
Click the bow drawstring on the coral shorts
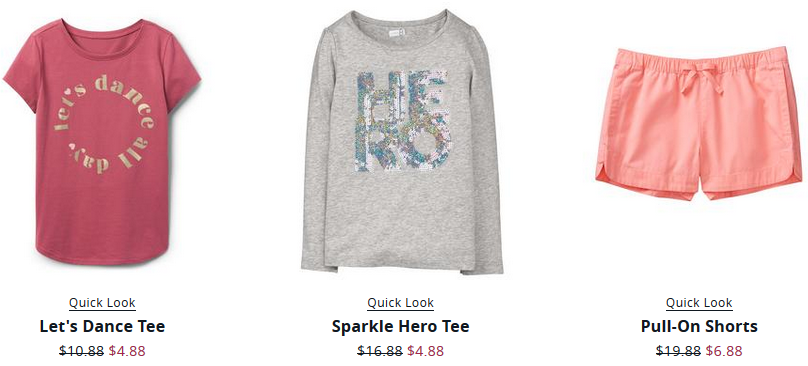tap(699, 78)
